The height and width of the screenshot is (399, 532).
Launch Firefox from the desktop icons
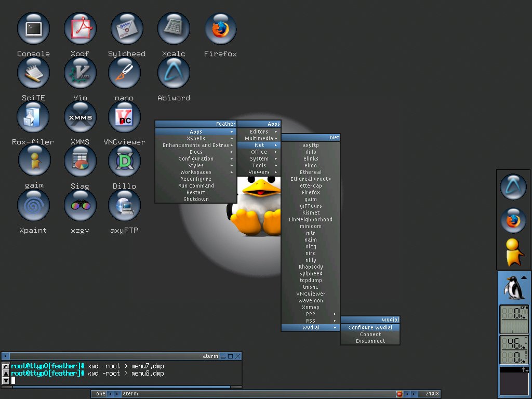[x=220, y=29]
